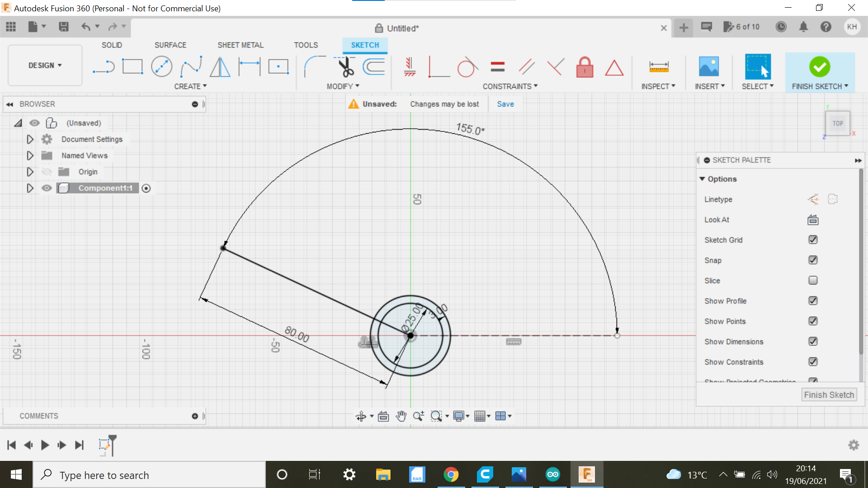The image size is (868, 488).
Task: Apply the Equal constraint
Action: click(497, 67)
